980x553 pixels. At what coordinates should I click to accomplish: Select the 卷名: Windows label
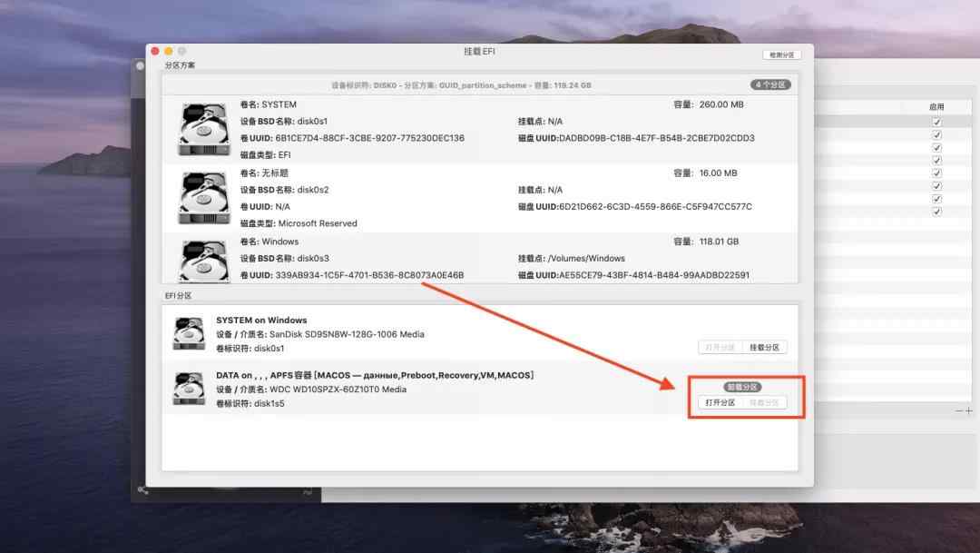tap(269, 242)
